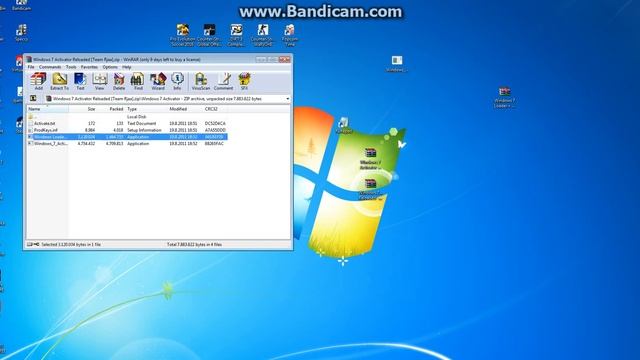Launch the Wizard tool
Image resolution: width=640 pixels, height=360 pixels.
158,81
